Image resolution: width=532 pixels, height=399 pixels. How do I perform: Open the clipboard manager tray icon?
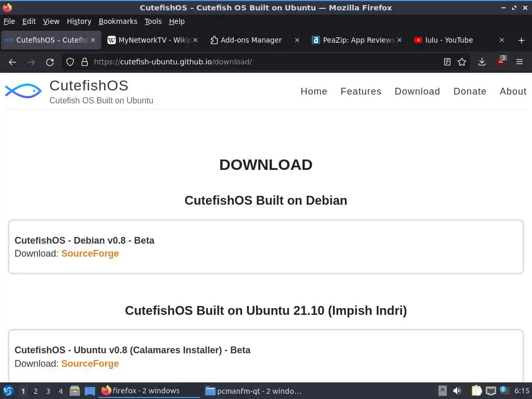pyautogui.click(x=477, y=391)
